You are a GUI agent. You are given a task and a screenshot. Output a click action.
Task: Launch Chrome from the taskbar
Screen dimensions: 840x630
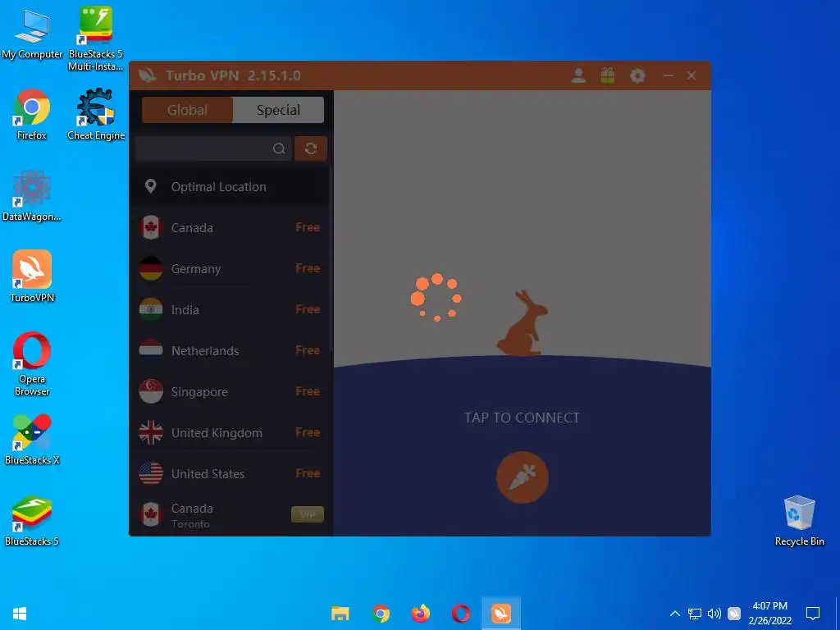click(381, 614)
